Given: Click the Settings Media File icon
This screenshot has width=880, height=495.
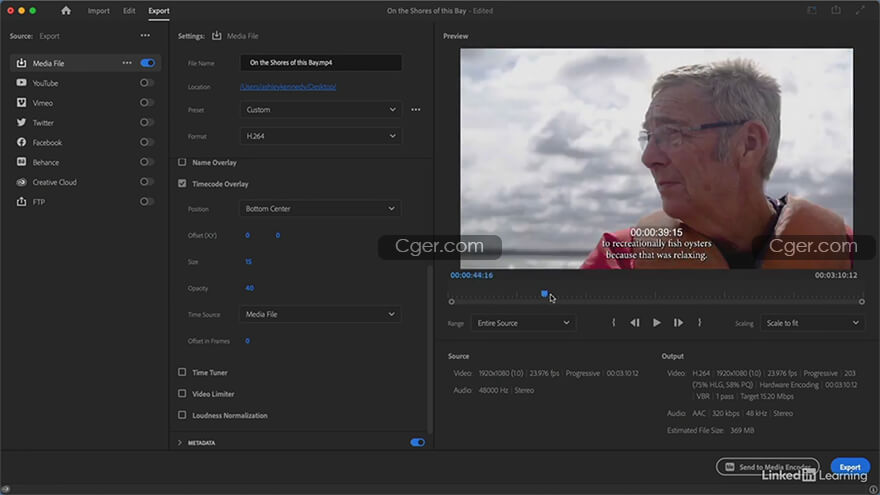Looking at the screenshot, I should (x=217, y=35).
